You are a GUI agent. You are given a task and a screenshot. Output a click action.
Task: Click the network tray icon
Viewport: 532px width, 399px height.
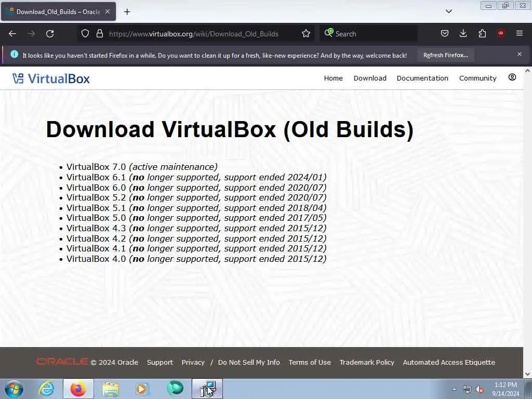tap(467, 390)
